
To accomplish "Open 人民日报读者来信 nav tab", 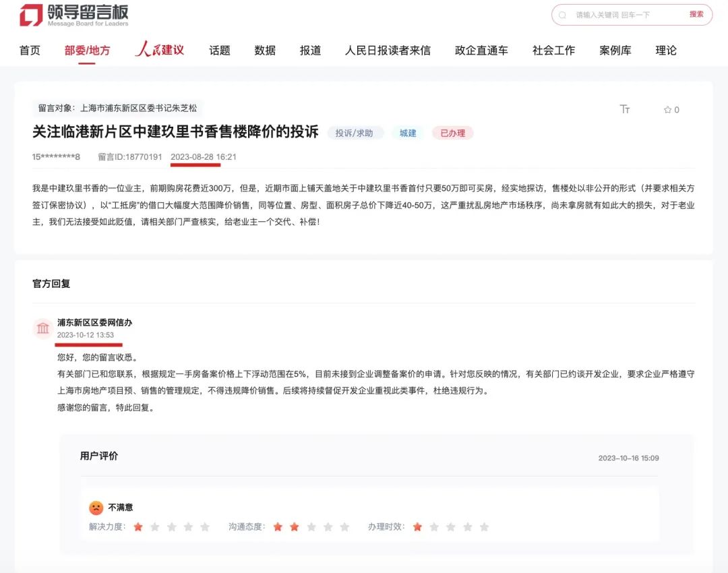I will [388, 50].
